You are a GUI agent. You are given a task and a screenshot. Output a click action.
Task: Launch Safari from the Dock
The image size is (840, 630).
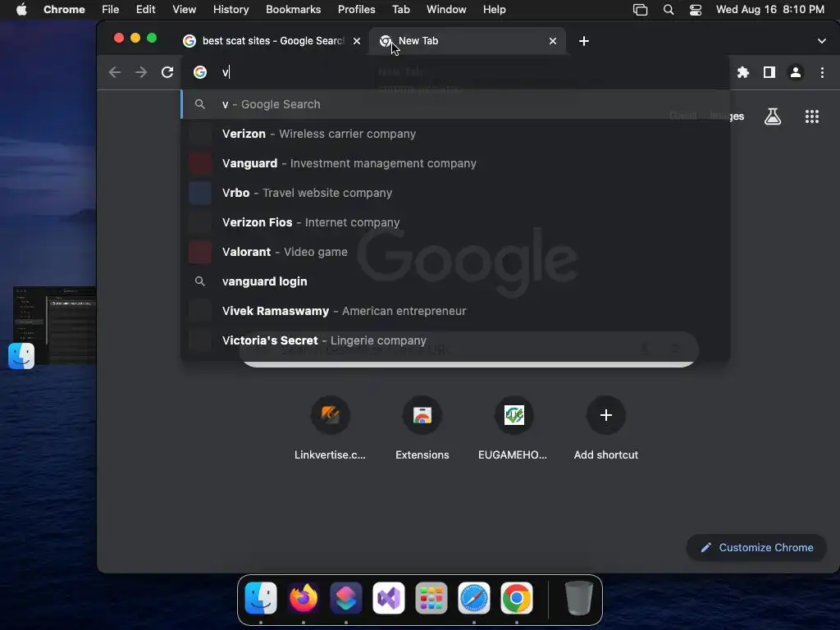point(474,598)
